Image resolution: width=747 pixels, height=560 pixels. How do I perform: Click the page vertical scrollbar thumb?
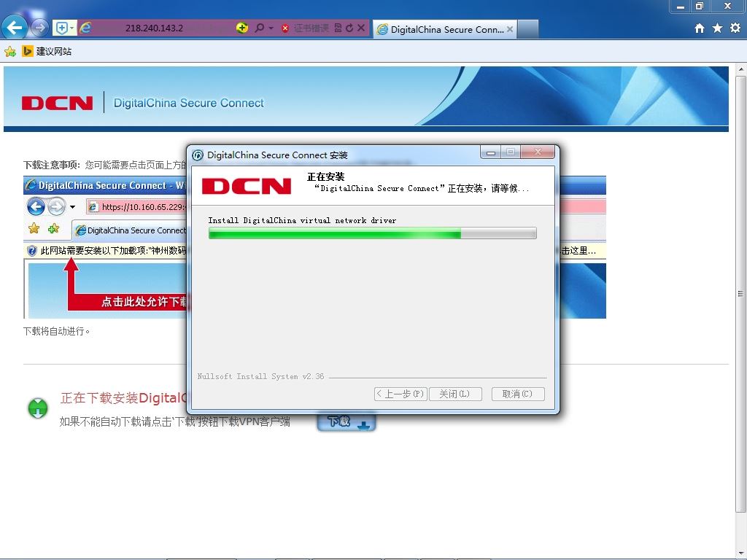click(740, 294)
